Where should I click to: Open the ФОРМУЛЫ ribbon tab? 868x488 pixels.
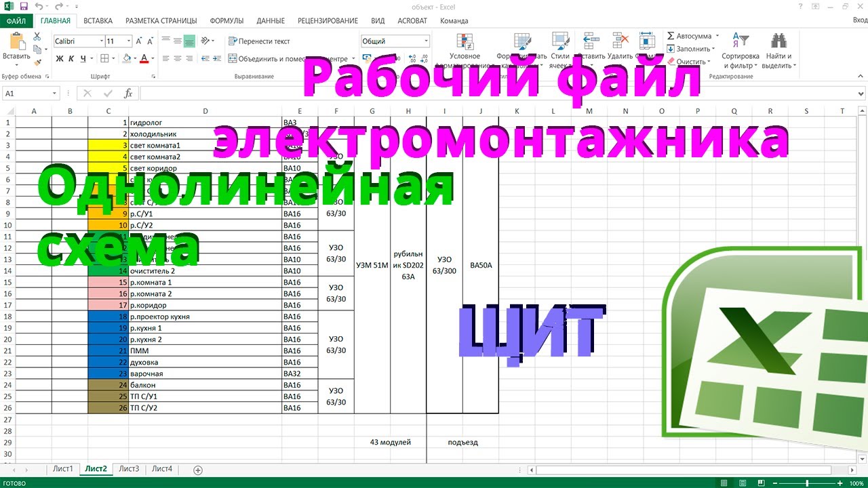point(226,21)
